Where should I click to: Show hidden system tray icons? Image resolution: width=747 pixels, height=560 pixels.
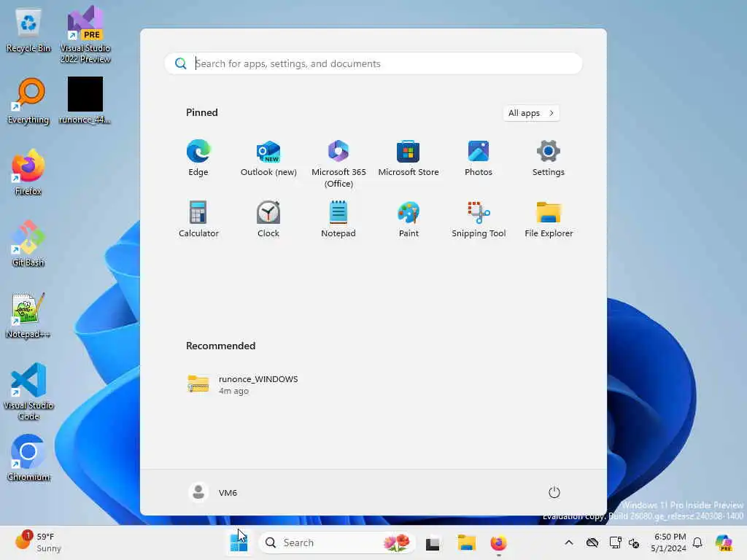(x=569, y=542)
